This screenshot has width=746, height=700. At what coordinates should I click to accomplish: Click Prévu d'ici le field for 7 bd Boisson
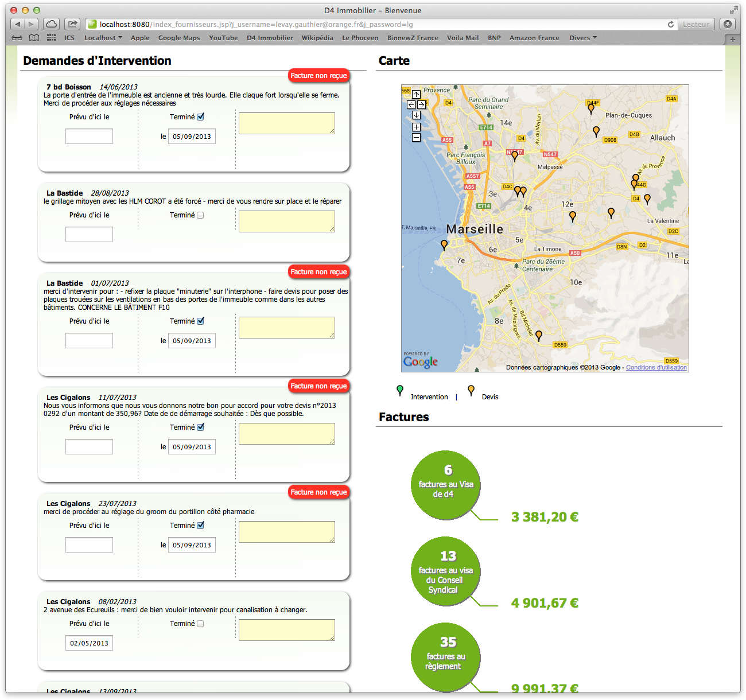pyautogui.click(x=89, y=136)
